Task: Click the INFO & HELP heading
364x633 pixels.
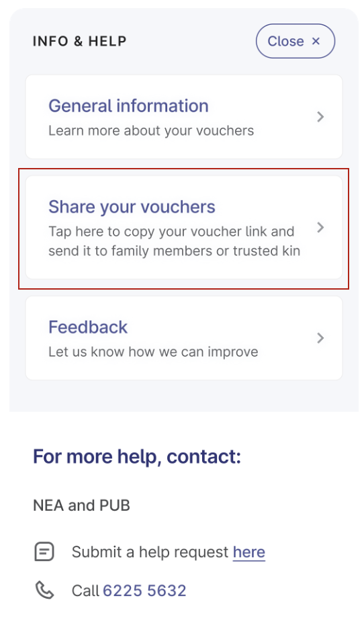Action: 79,41
